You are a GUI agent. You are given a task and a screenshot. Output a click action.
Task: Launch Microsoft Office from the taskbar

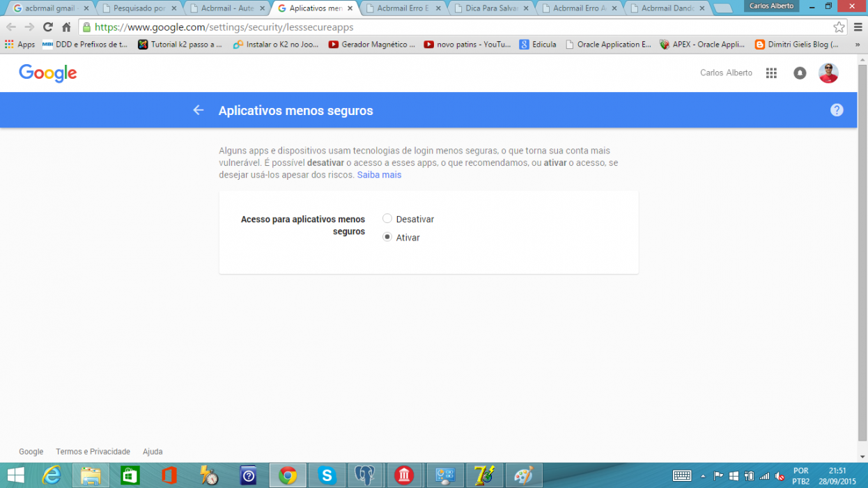coord(169,475)
